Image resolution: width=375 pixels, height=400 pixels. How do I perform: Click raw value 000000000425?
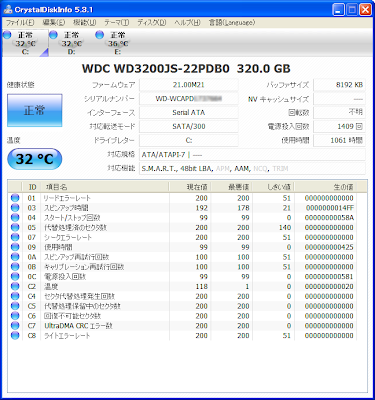(x=329, y=247)
